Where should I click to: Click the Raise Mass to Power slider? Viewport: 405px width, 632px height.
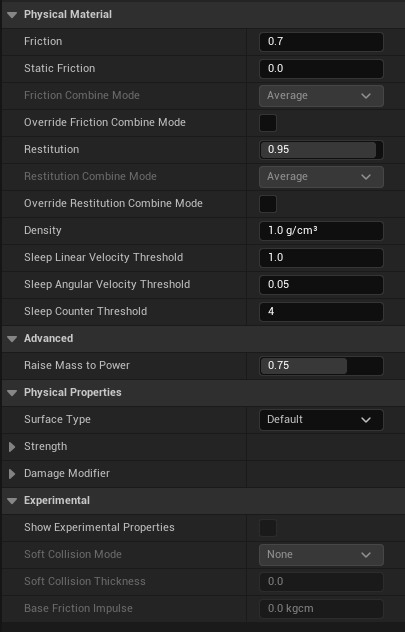[321, 366]
